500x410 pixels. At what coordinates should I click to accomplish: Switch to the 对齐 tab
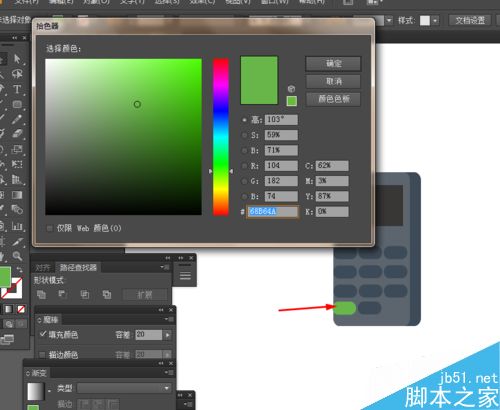click(43, 268)
